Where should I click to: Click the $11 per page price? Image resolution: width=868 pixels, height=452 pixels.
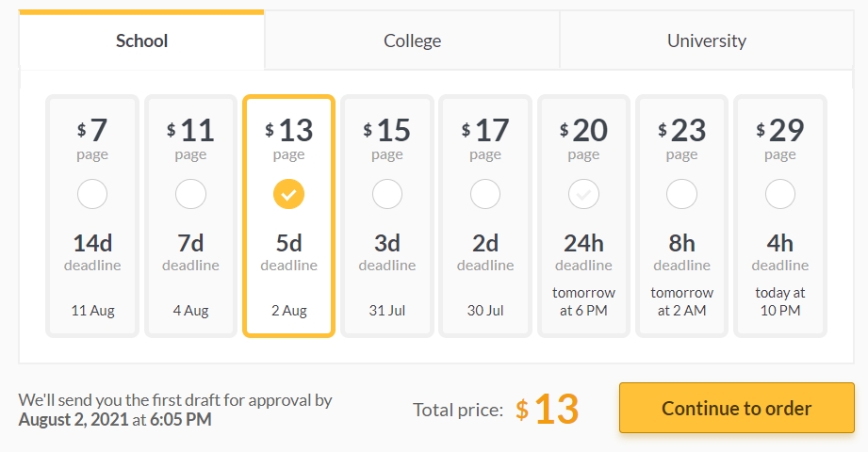[x=190, y=131]
